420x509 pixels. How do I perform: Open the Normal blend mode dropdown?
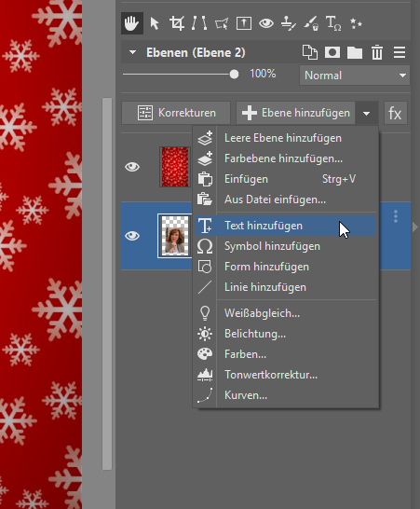click(x=355, y=76)
